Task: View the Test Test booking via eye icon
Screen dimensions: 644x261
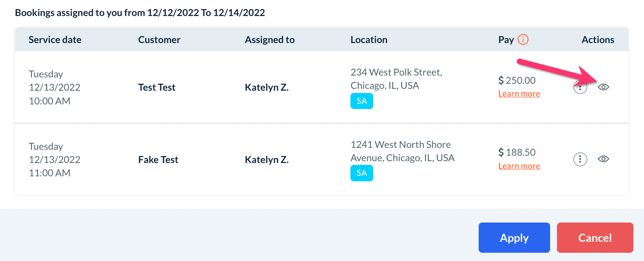Action: [x=603, y=87]
